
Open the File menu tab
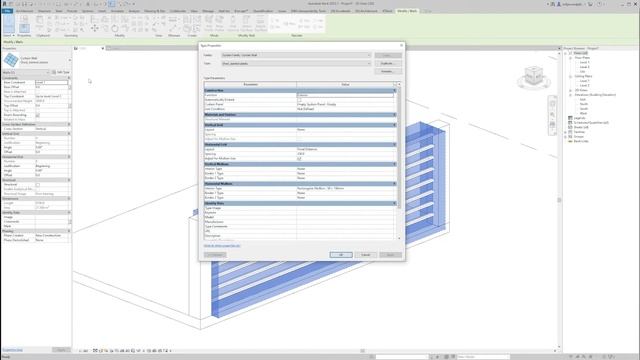7,11
